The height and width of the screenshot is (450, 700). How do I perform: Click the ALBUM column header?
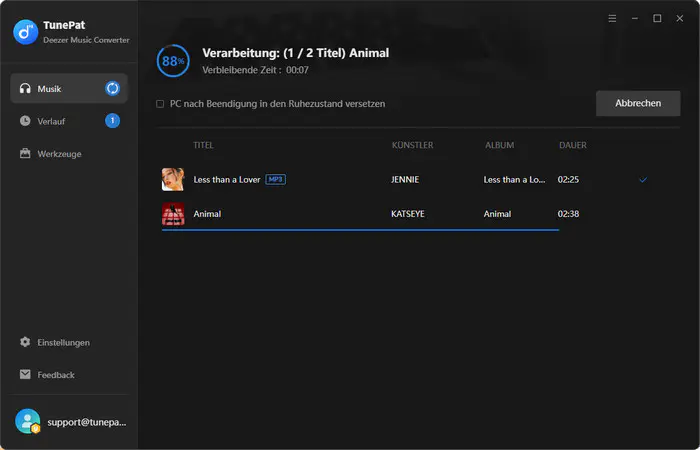500,145
